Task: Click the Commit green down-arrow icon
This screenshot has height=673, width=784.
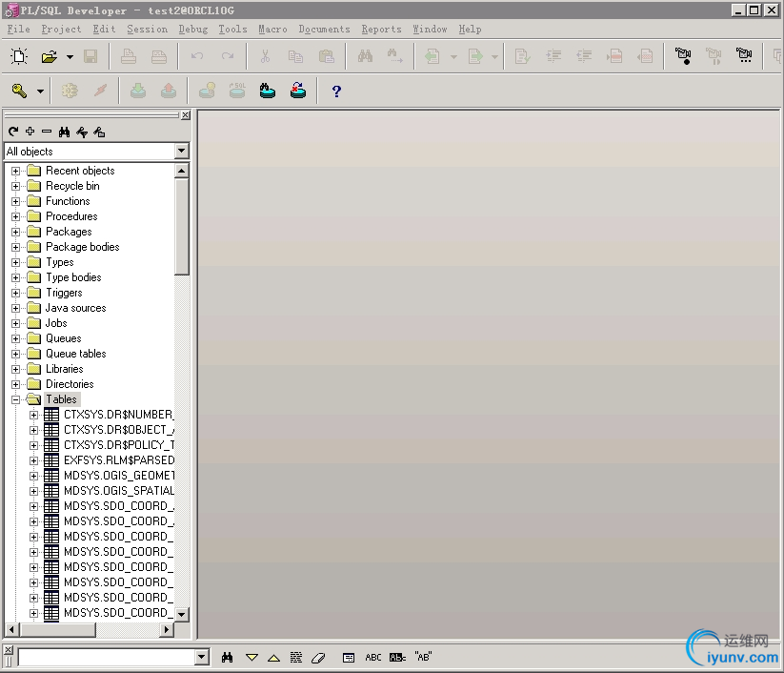Action: 138,91
